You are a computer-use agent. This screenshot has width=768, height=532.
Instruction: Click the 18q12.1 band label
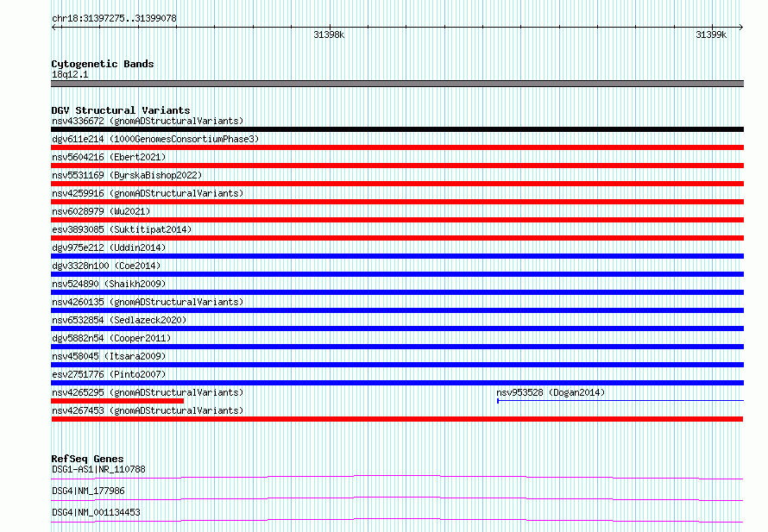[70, 74]
